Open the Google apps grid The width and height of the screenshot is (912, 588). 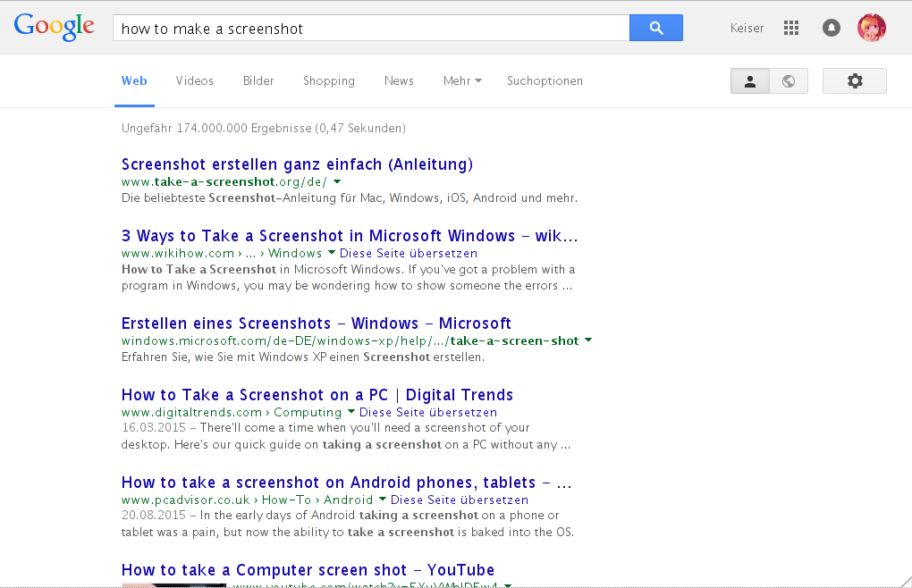(791, 28)
